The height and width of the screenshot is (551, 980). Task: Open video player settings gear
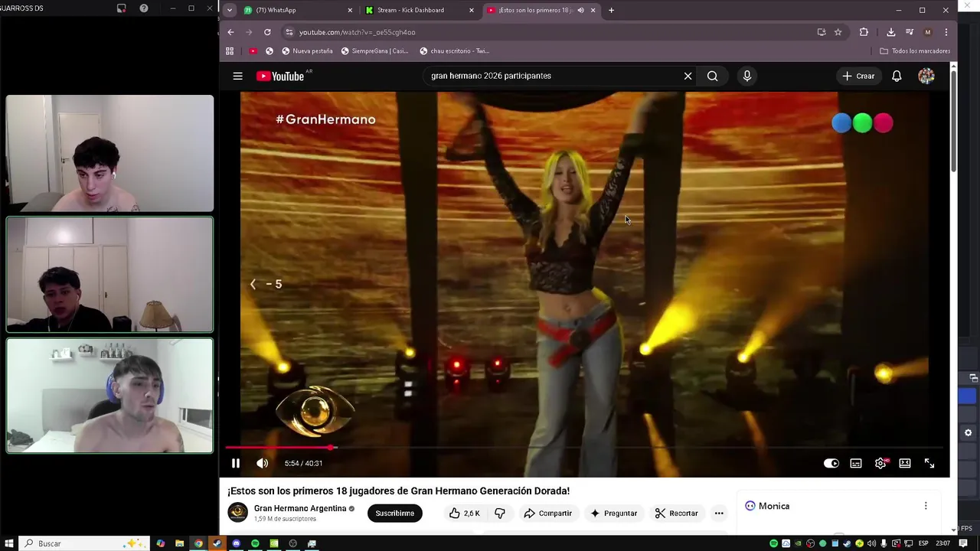pos(880,463)
